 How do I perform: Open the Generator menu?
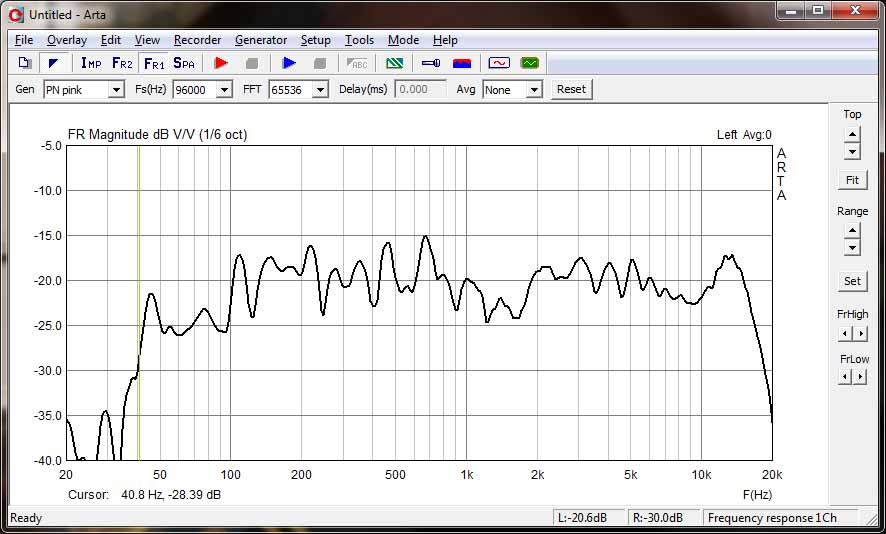pos(261,40)
